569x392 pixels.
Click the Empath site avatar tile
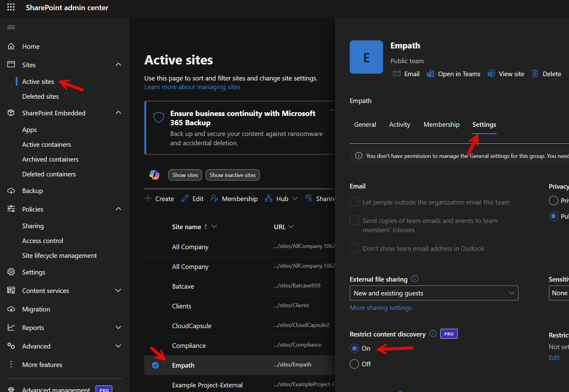[x=366, y=57]
